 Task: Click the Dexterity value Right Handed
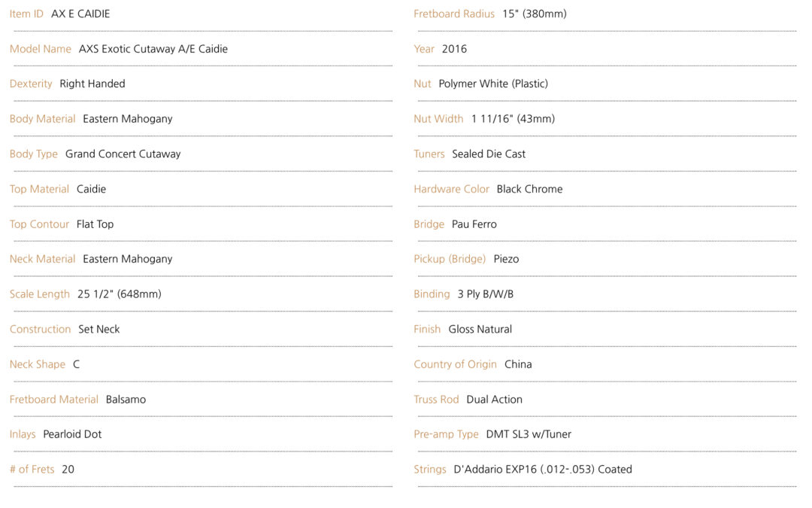(x=92, y=84)
